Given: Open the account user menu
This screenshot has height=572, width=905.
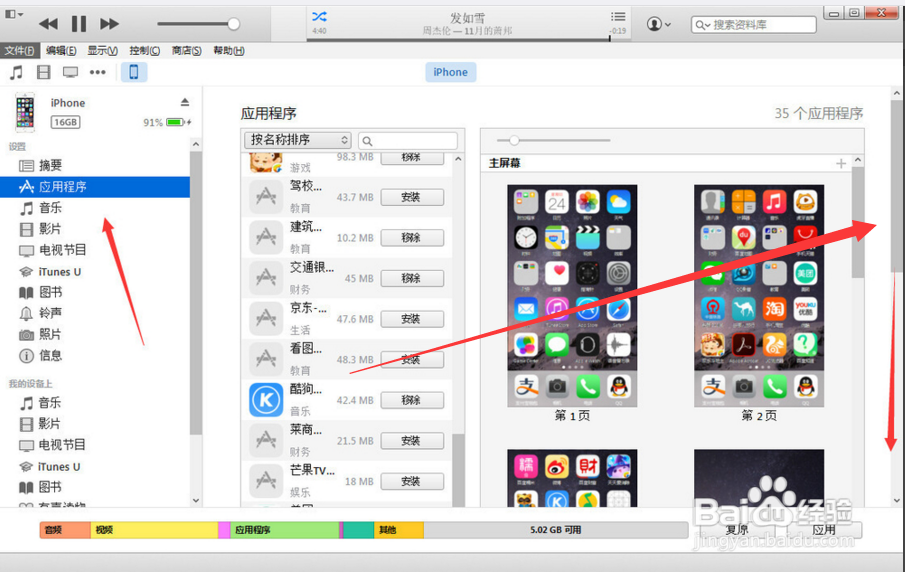Looking at the screenshot, I should (659, 24).
